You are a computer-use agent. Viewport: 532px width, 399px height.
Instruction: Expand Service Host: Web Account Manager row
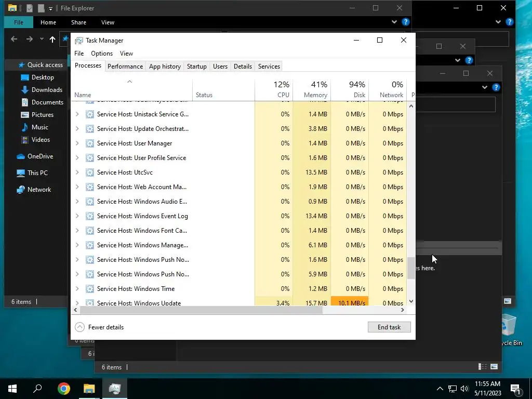click(77, 187)
